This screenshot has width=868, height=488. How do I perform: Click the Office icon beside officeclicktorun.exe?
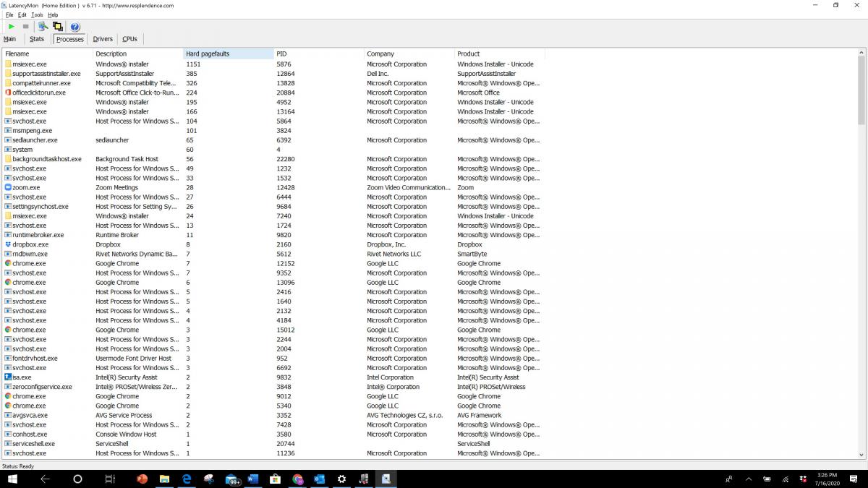point(8,93)
